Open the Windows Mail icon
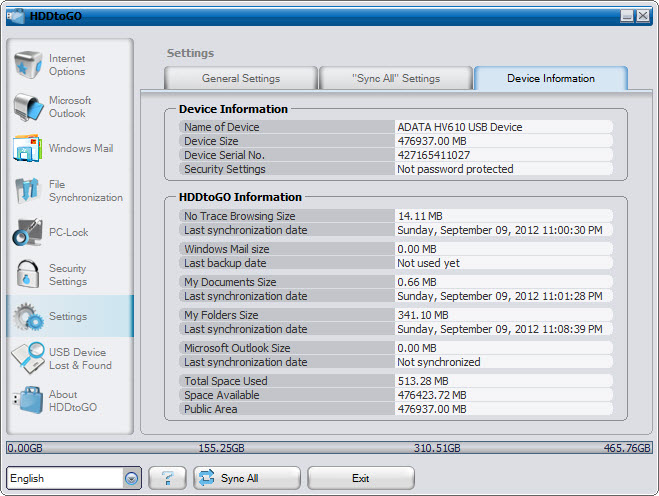659x496 pixels. [28, 148]
